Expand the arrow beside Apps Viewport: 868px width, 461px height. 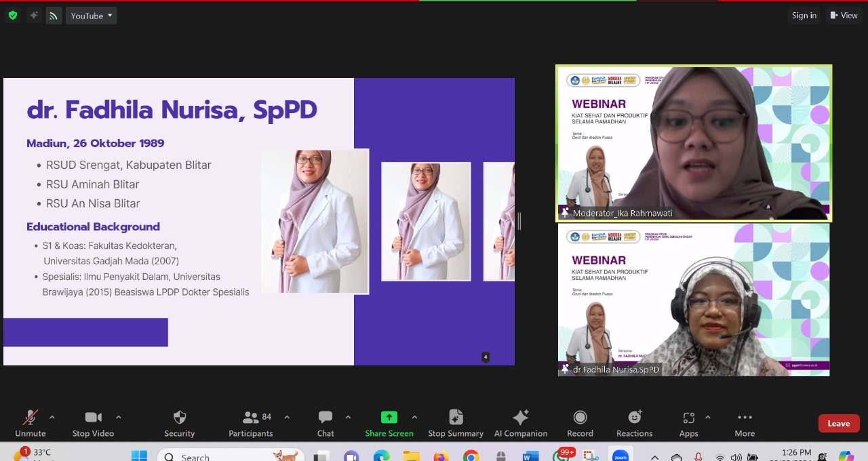708,418
